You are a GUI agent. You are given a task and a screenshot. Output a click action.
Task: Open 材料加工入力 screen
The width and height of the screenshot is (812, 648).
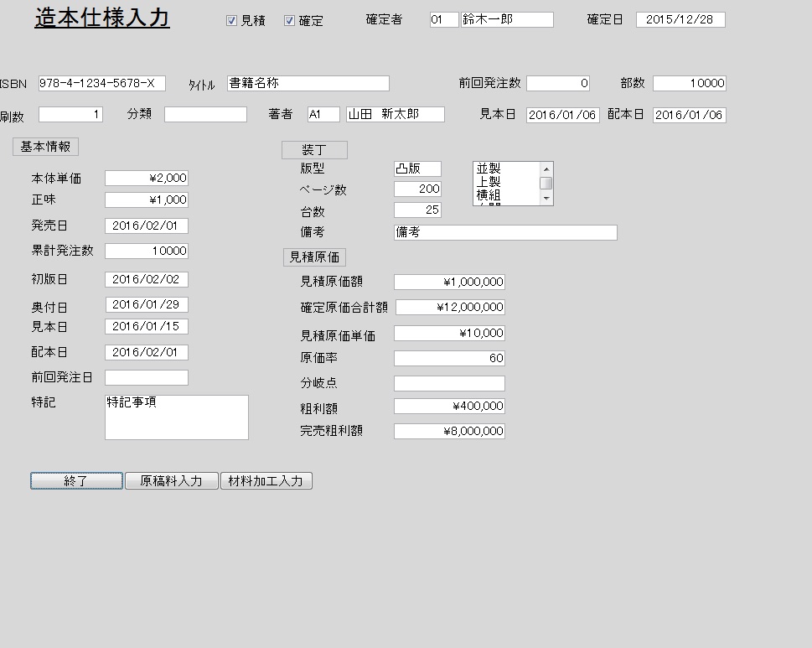pyautogui.click(x=266, y=481)
